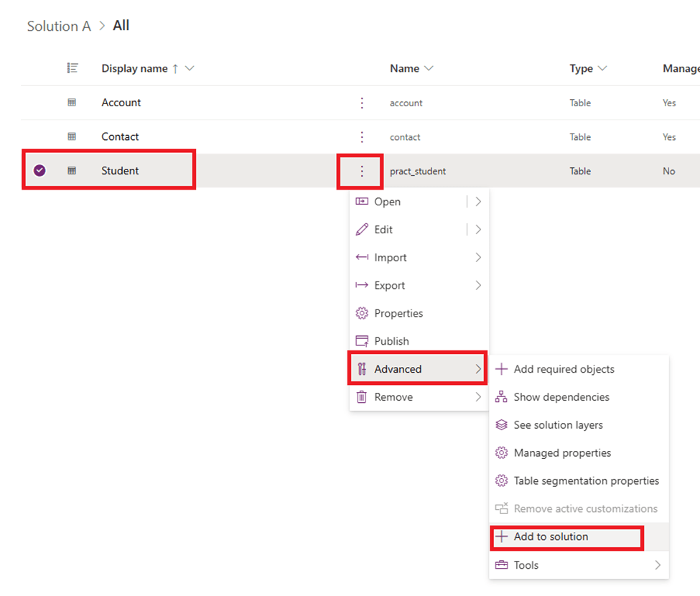Open the three-dot menu for Account

click(362, 103)
